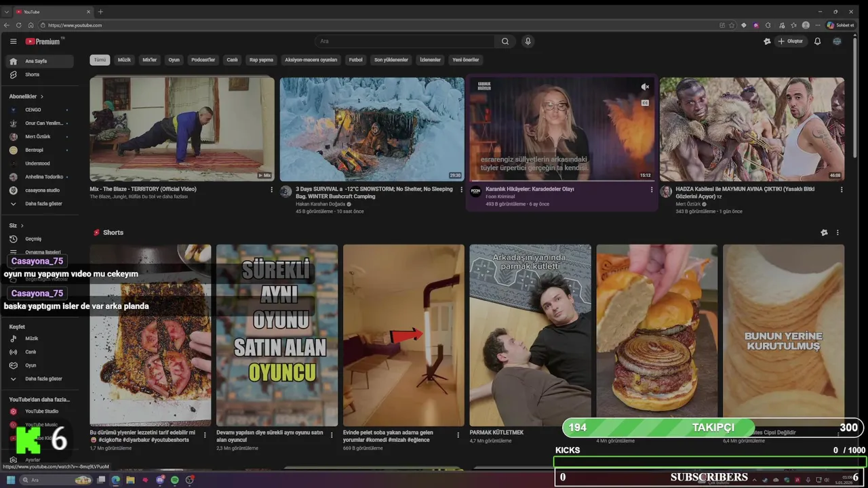Select the Tümü filter chip
Screen dimensions: 868x488
pos(100,60)
